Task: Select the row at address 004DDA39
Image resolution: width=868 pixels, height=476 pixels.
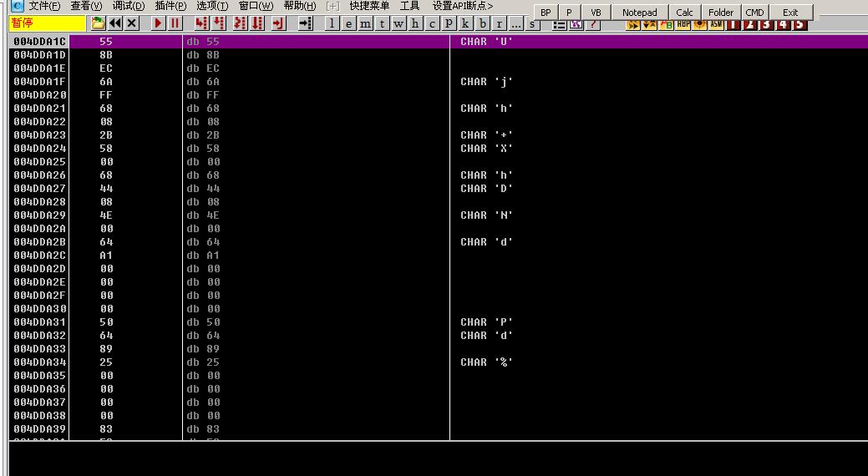Action: click(x=439, y=429)
